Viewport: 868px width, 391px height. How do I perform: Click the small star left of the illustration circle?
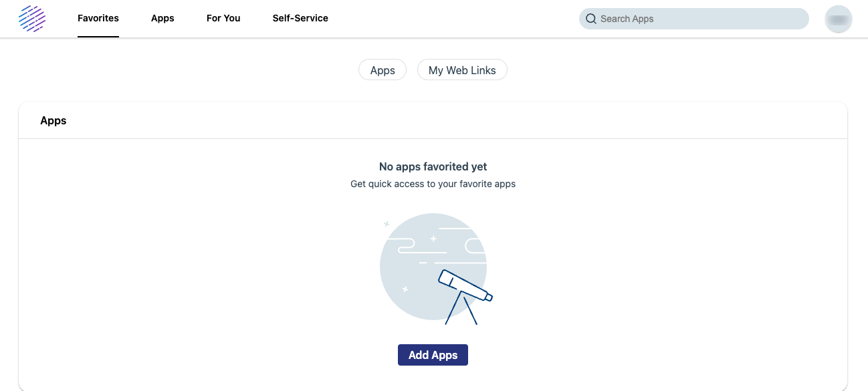387,224
